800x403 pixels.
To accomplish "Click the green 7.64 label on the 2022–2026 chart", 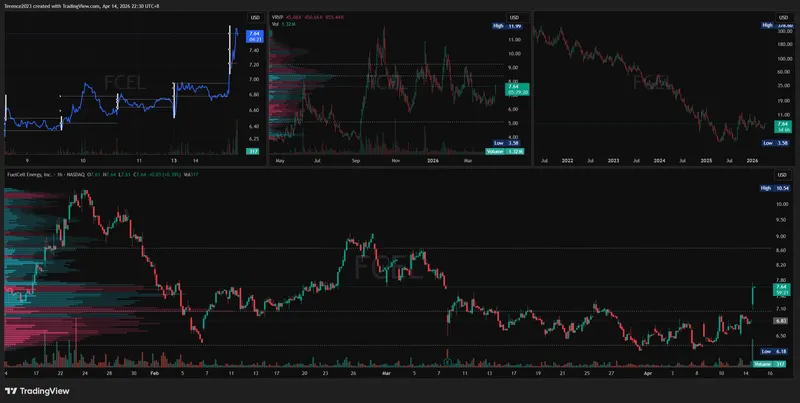I will (x=782, y=127).
